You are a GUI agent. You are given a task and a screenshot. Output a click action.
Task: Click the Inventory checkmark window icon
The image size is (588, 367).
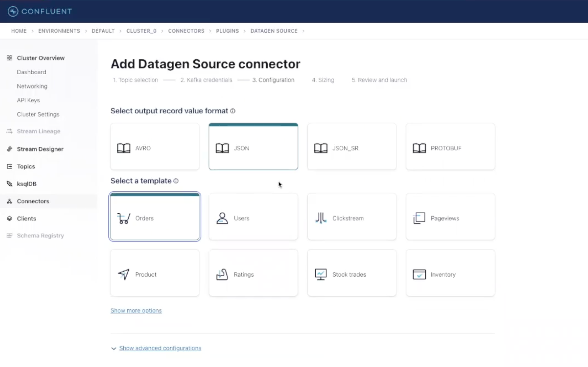[419, 274]
